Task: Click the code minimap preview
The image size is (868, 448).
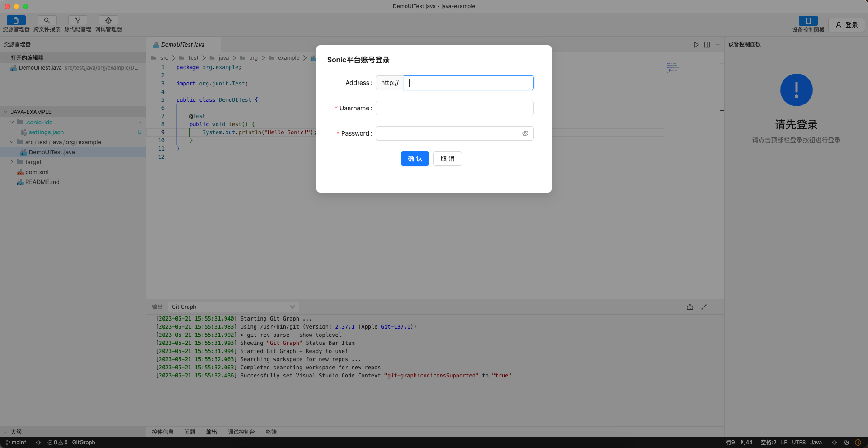Action: [692, 68]
